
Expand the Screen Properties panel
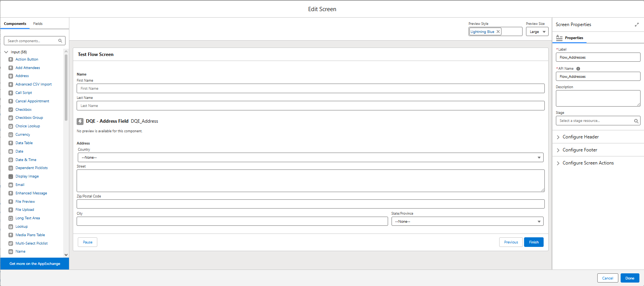click(636, 25)
